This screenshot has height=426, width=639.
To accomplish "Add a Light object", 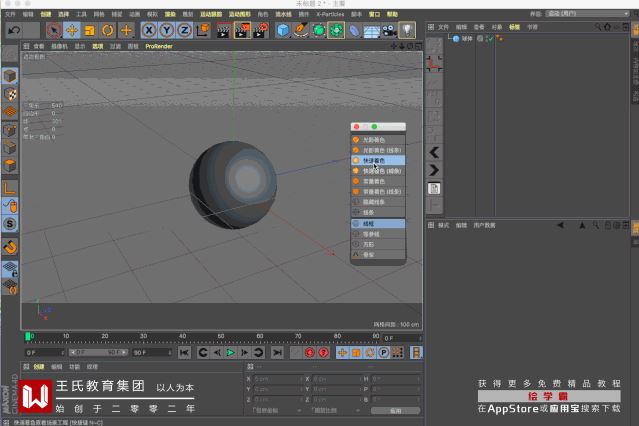I will coord(407,30).
